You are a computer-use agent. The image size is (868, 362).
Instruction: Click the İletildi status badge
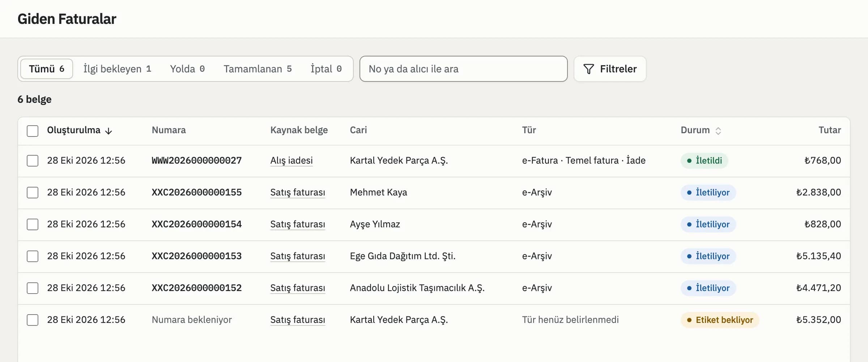(x=705, y=161)
